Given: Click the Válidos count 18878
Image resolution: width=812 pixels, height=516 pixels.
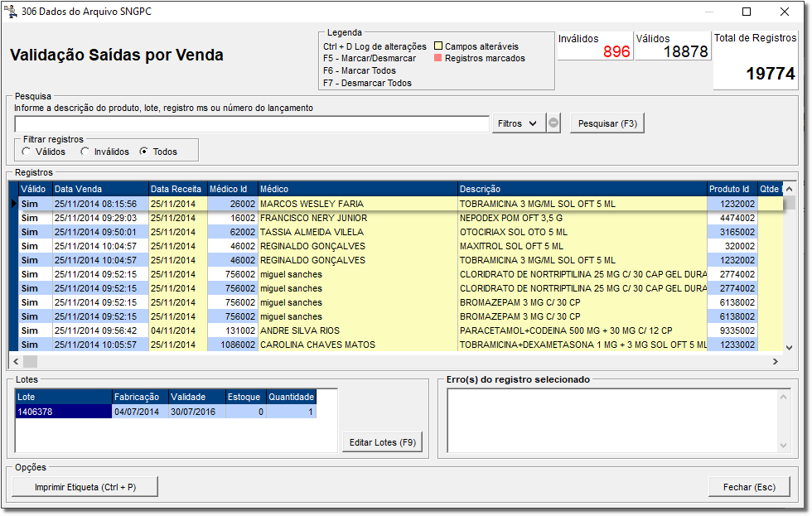Looking at the screenshot, I should point(686,51).
